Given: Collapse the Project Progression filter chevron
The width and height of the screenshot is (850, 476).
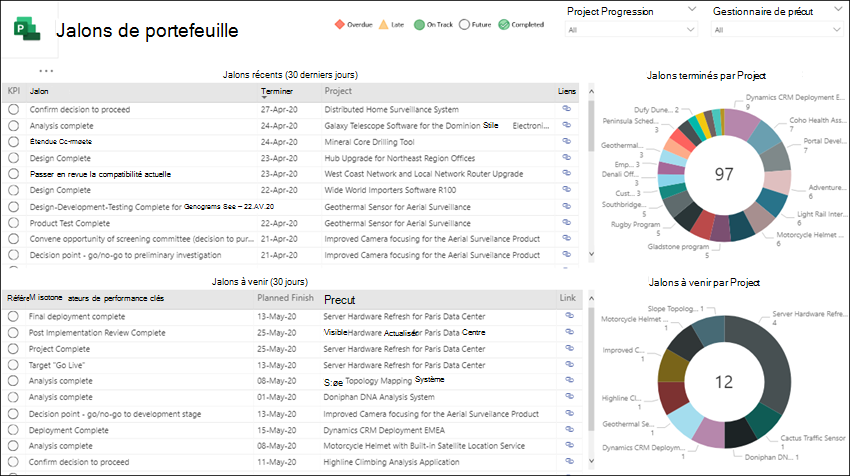Looking at the screenshot, I should [x=692, y=9].
